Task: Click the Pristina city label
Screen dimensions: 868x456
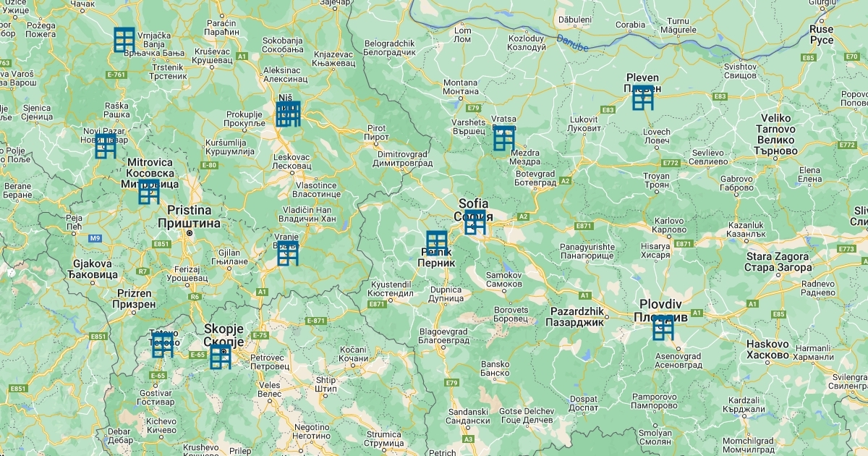Action: click(x=189, y=217)
